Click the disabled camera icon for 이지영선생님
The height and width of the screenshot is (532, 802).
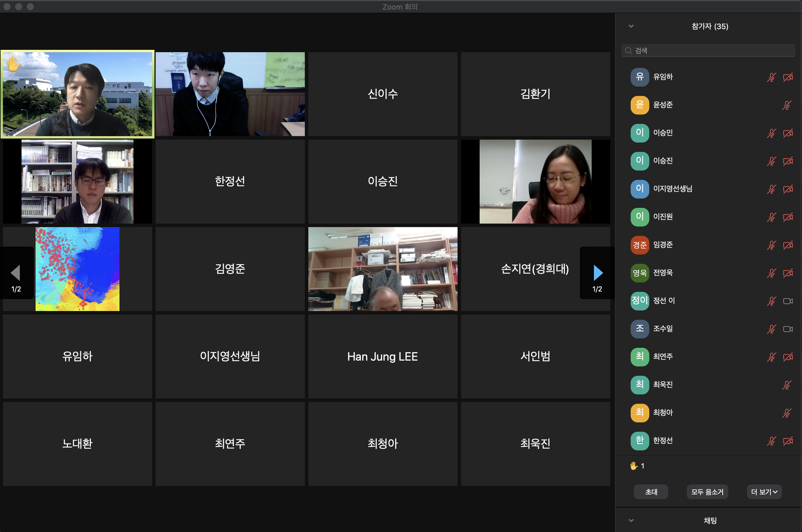tap(788, 189)
